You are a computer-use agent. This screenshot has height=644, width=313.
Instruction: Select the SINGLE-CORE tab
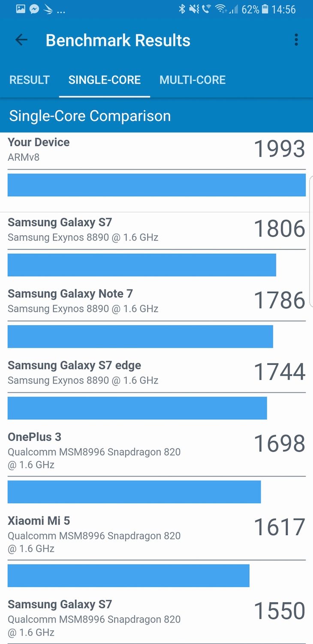[x=105, y=80]
